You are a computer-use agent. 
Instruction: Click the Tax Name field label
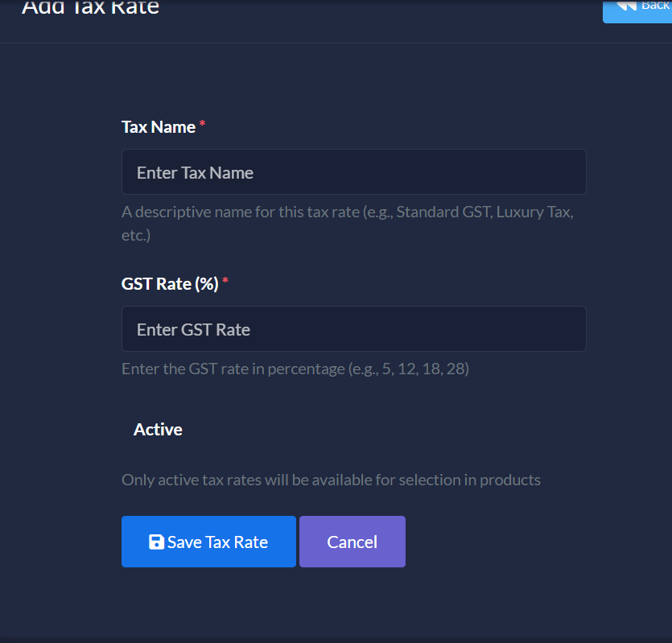click(159, 127)
